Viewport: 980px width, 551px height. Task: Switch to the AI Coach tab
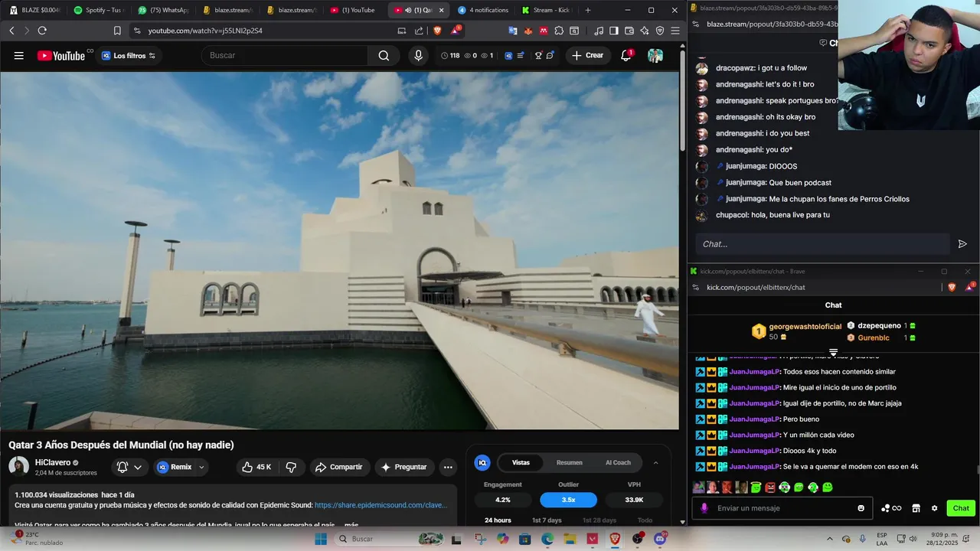pyautogui.click(x=619, y=462)
